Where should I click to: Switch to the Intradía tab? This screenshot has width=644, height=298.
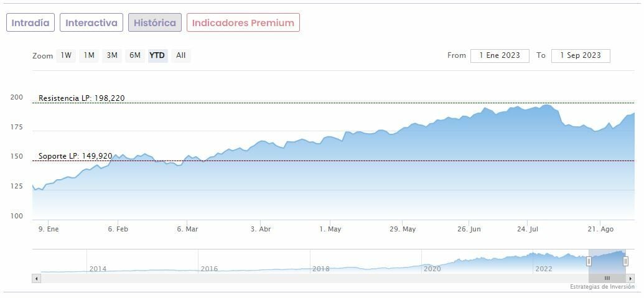point(30,23)
